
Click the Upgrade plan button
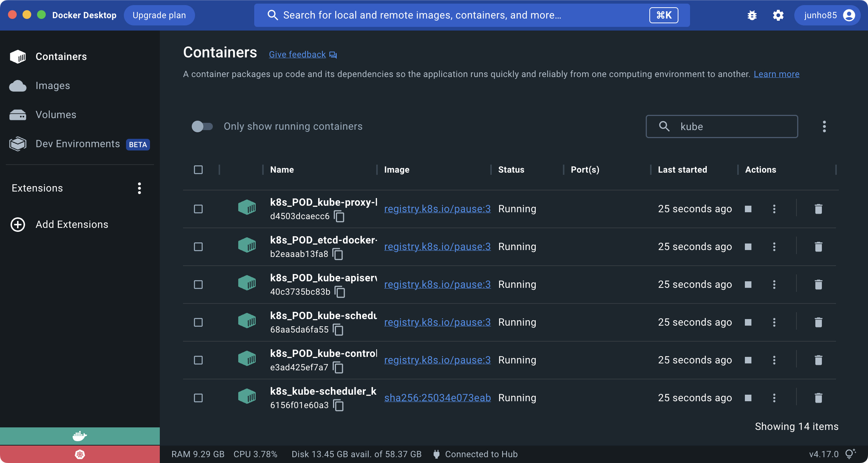pyautogui.click(x=159, y=15)
